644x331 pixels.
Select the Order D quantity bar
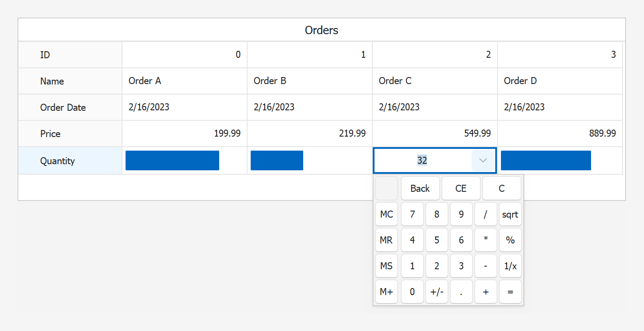tap(546, 161)
